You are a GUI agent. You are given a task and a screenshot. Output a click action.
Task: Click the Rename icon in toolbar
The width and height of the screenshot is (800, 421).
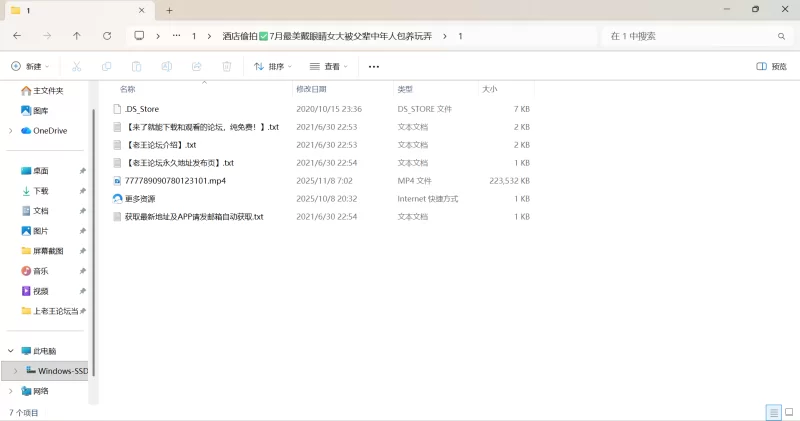click(167, 66)
